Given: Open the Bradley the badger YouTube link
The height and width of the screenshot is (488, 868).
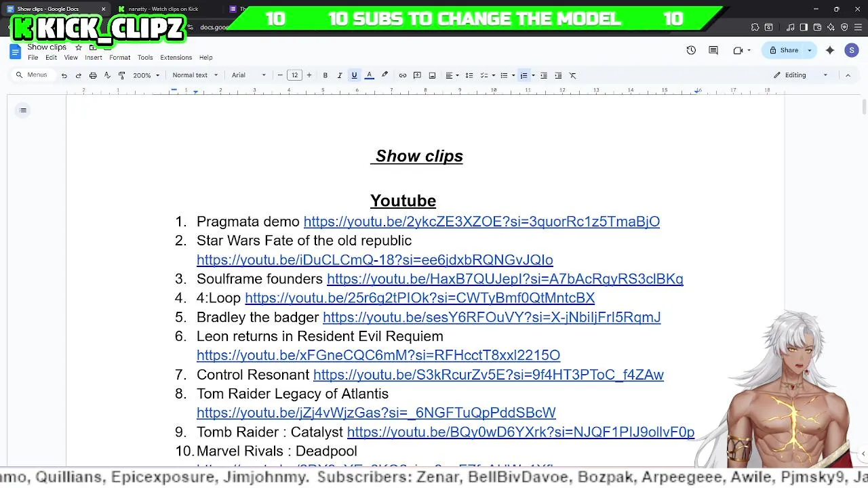Looking at the screenshot, I should pyautogui.click(x=492, y=317).
